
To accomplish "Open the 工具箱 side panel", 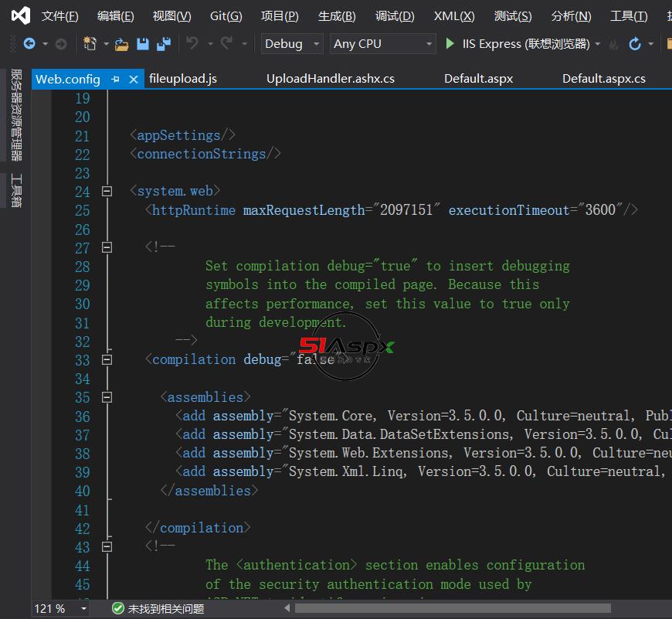I will pyautogui.click(x=16, y=190).
